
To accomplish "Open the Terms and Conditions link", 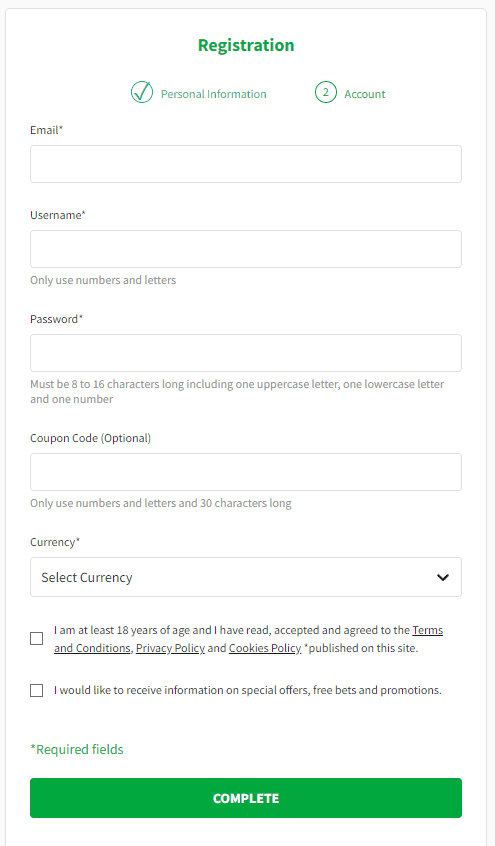I will tap(248, 639).
